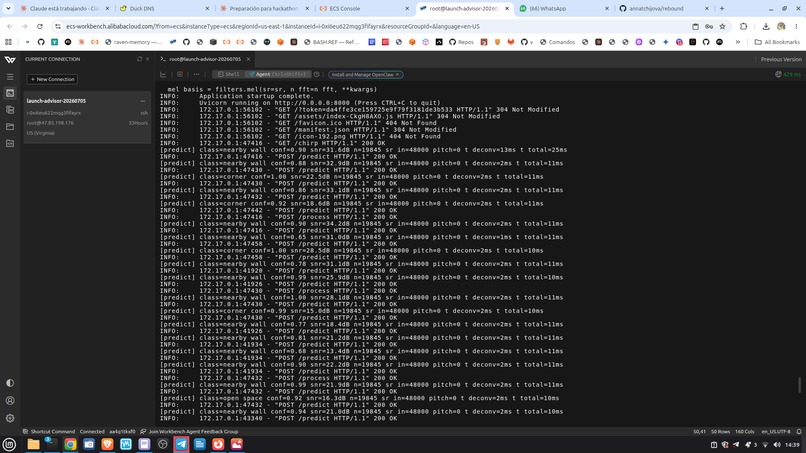The height and width of the screenshot is (453, 806).
Task: Switch to annatchijova/rebound GitHub tab
Action: click(663, 9)
